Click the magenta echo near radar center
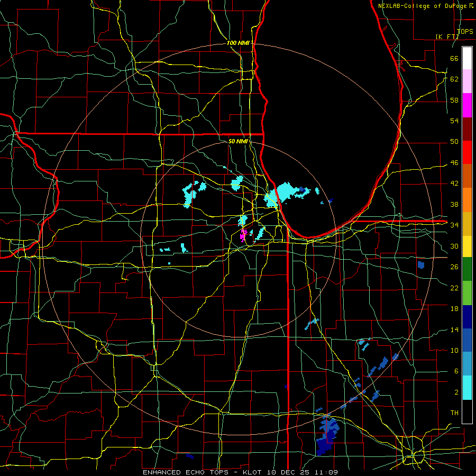This screenshot has height=476, width=476. tap(243, 235)
